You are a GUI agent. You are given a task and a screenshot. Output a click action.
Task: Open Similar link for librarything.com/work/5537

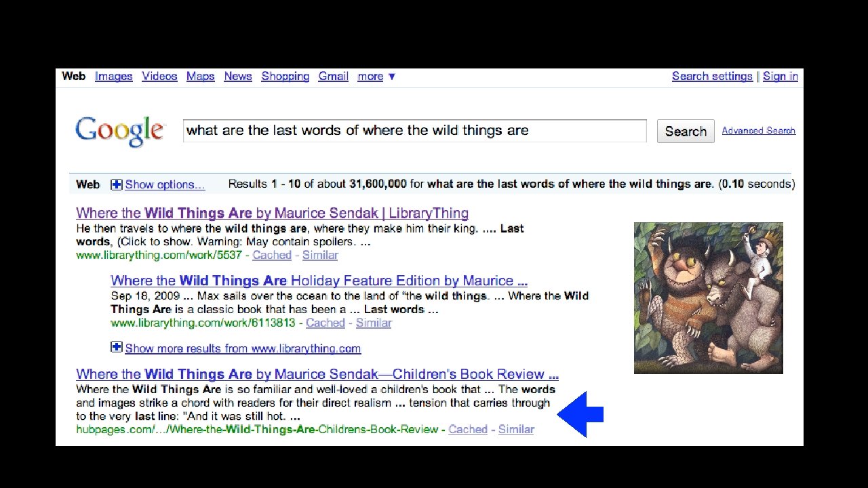[x=320, y=256]
